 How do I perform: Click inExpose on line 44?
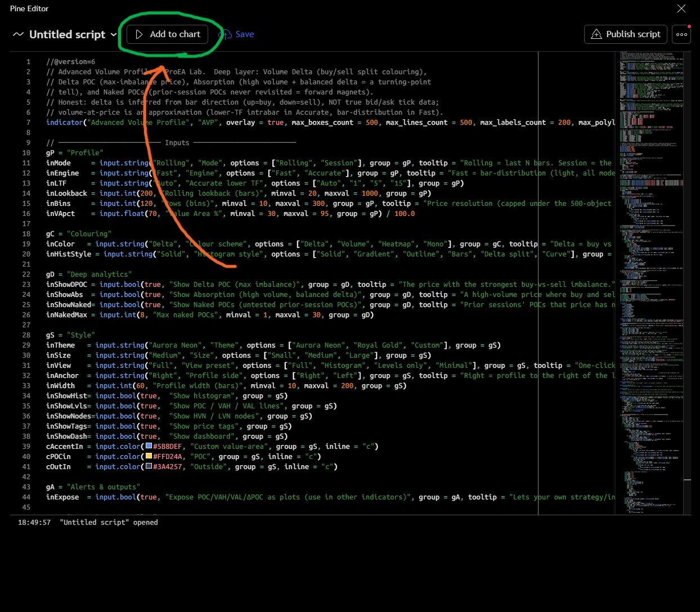click(x=62, y=497)
